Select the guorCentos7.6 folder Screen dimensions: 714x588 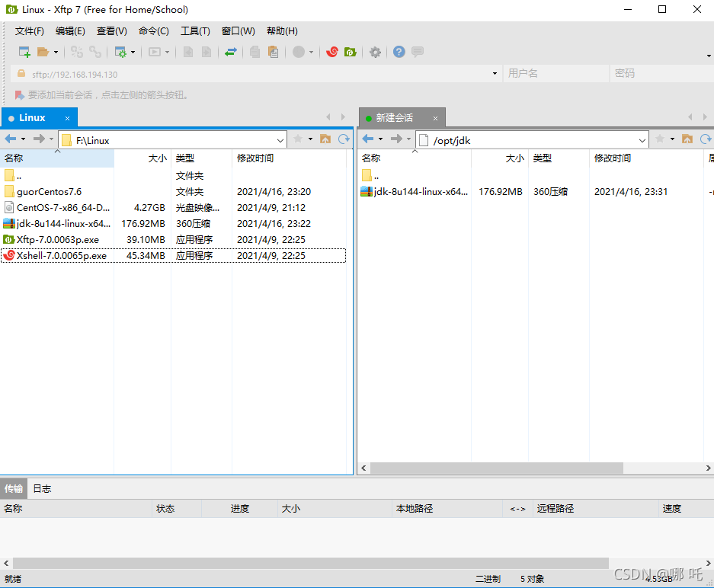[173, 192]
